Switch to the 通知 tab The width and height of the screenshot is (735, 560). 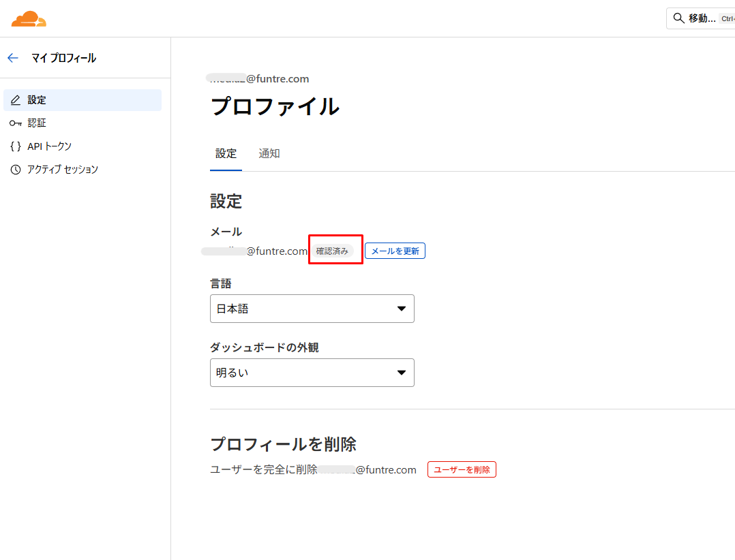coord(269,154)
